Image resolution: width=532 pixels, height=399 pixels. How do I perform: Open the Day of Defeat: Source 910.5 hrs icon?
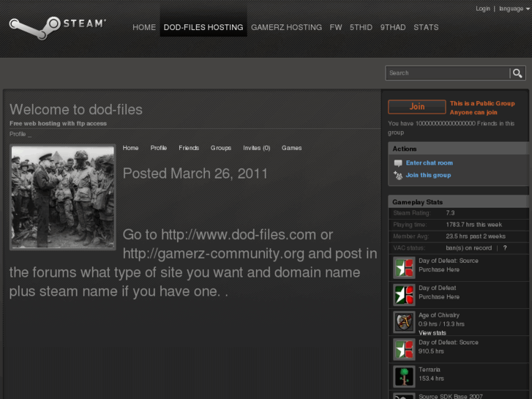coord(404,349)
